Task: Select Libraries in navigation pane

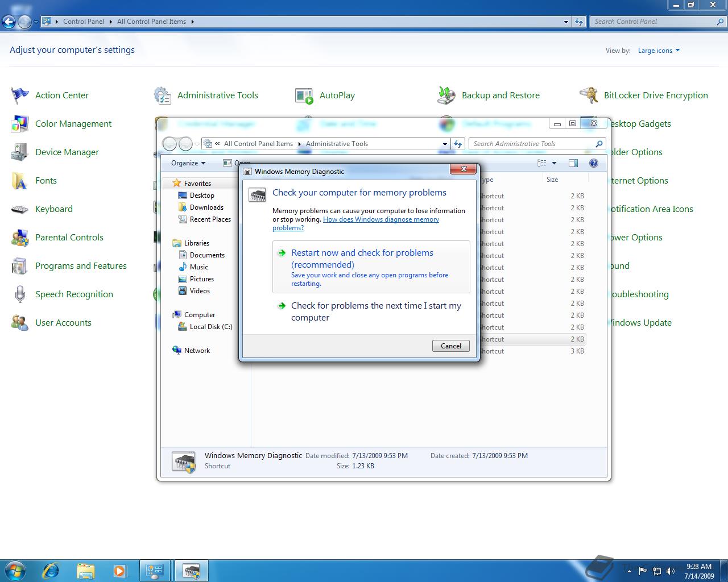Action: (x=196, y=243)
